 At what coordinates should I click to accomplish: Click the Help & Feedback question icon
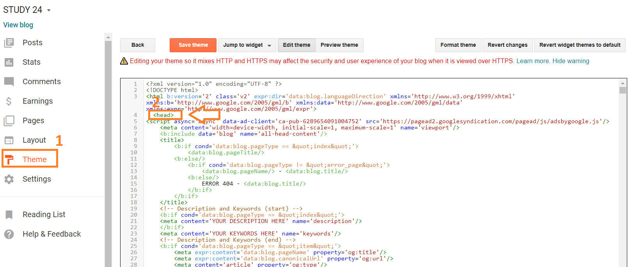pos(9,234)
